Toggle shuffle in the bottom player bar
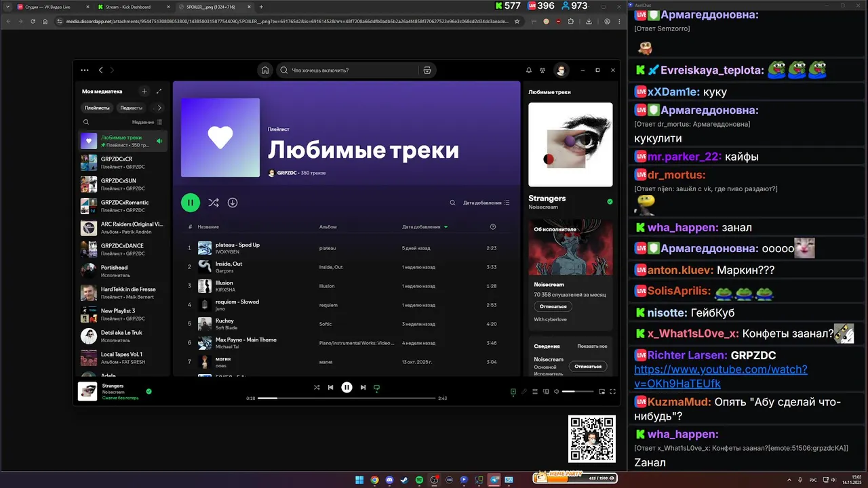 (317, 387)
